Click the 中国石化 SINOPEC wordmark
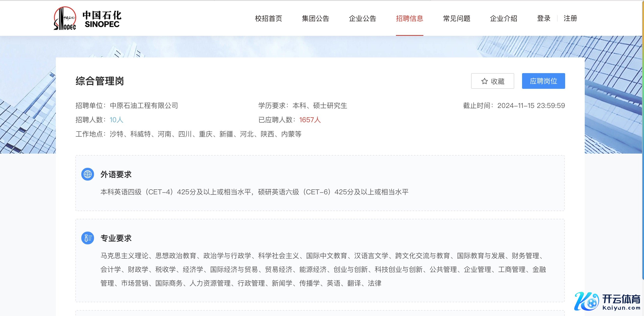 [x=102, y=19]
